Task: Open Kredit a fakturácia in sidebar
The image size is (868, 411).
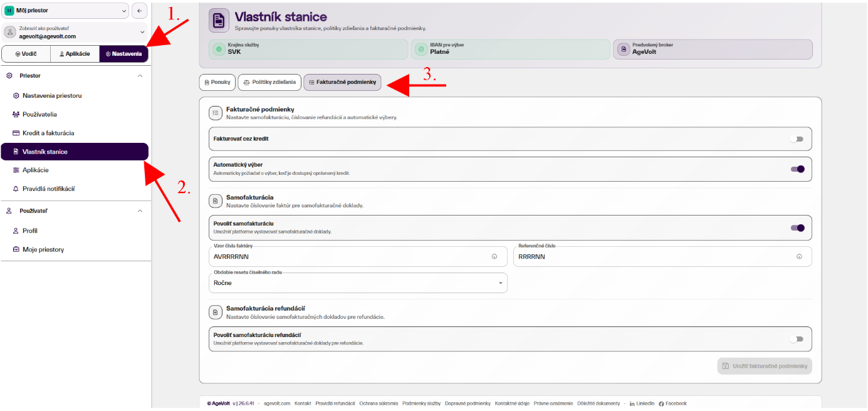Action: coord(48,133)
